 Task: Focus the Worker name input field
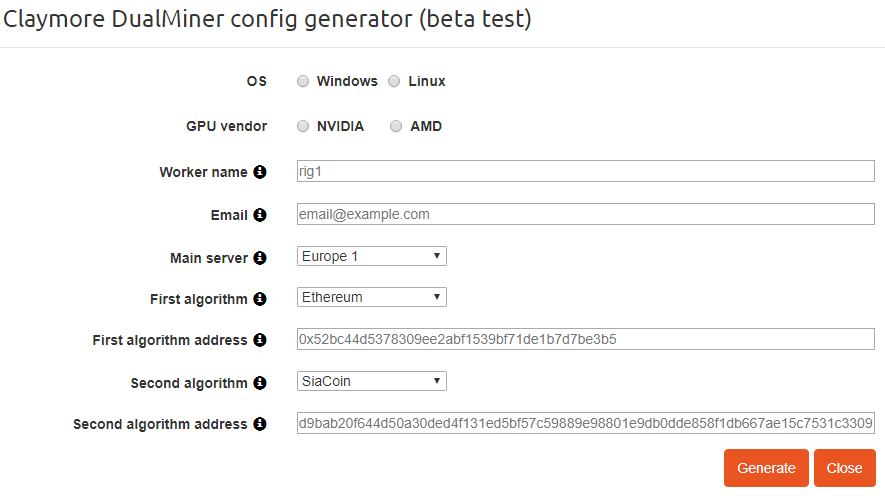(x=586, y=171)
